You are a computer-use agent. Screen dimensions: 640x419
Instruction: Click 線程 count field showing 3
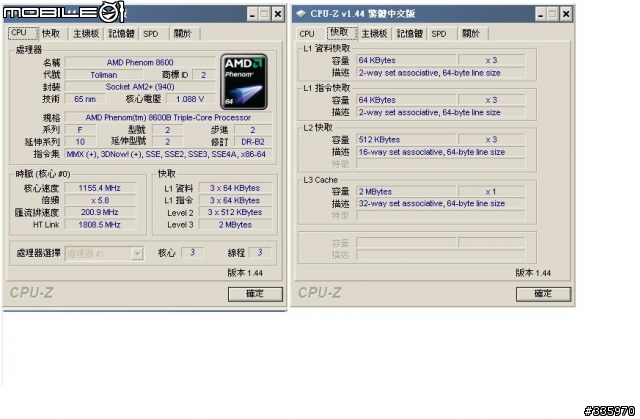pyautogui.click(x=260, y=253)
